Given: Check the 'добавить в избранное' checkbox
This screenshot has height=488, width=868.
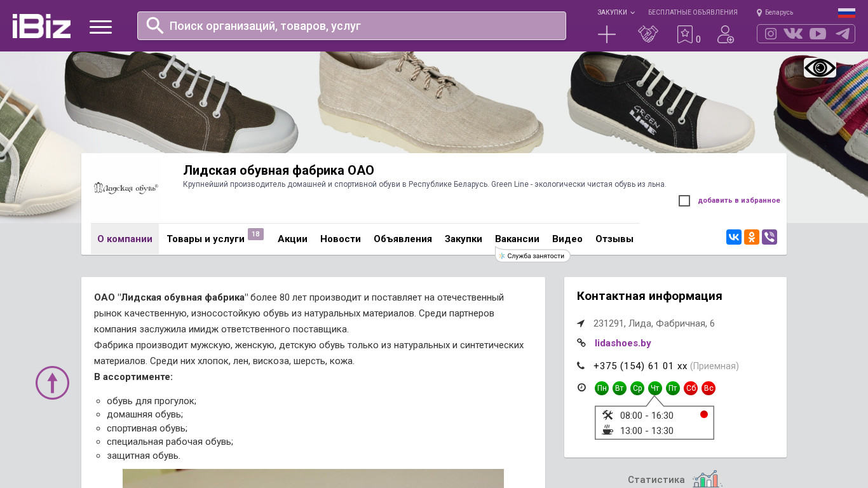Looking at the screenshot, I should 684,201.
